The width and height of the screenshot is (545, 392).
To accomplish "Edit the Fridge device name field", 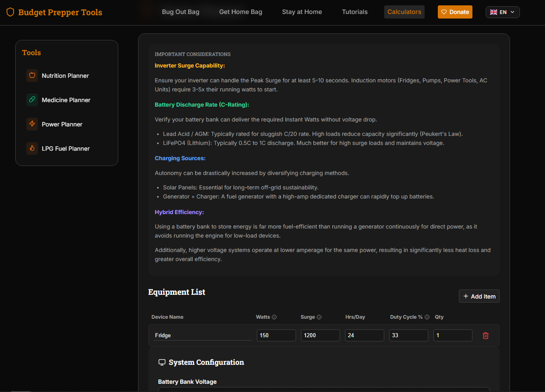I will tap(203, 335).
